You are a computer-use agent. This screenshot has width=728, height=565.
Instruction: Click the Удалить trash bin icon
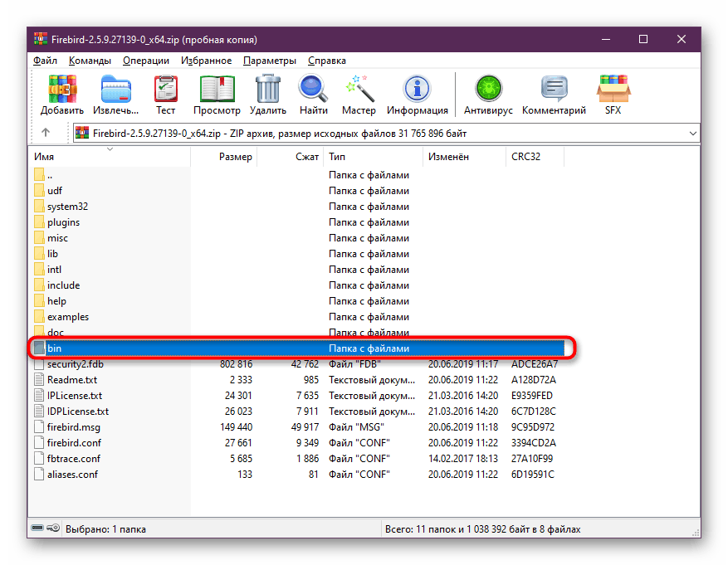tap(268, 89)
